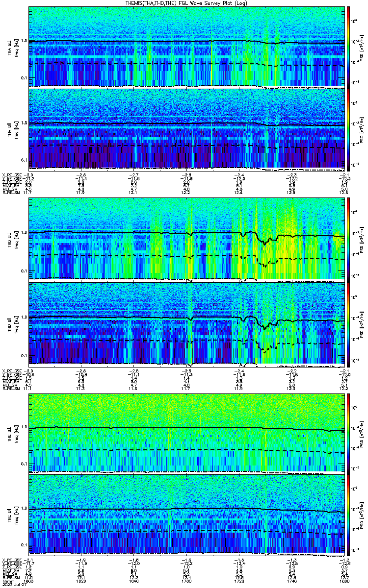This screenshot has height=588, width=368.
Task: Click the 1640 time tick label
Action: [x=134, y=581]
